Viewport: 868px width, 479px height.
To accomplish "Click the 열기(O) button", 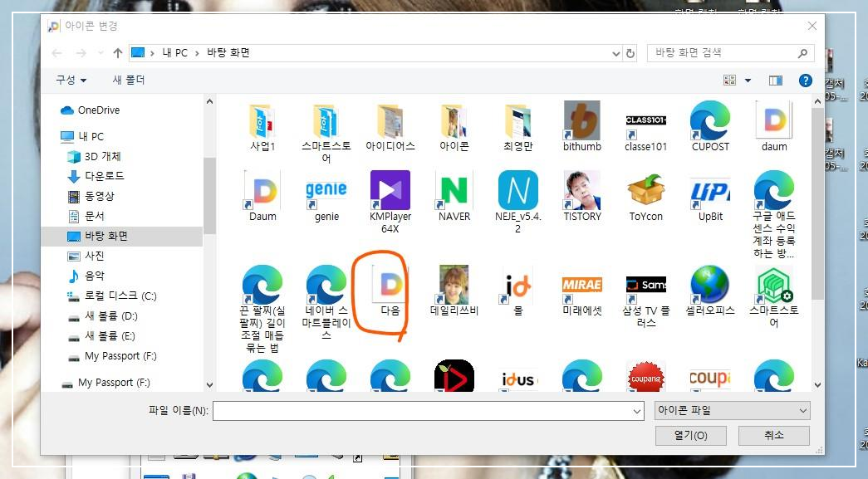I will point(690,435).
